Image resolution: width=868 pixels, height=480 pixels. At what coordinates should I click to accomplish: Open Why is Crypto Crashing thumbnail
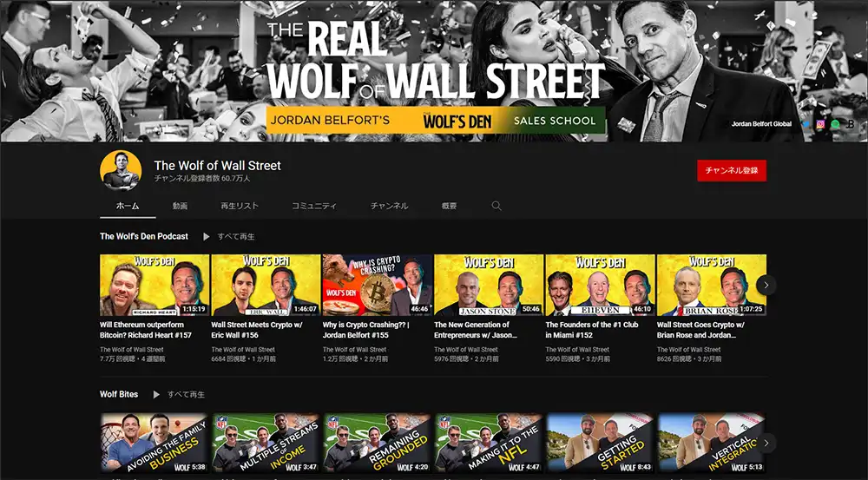378,285
